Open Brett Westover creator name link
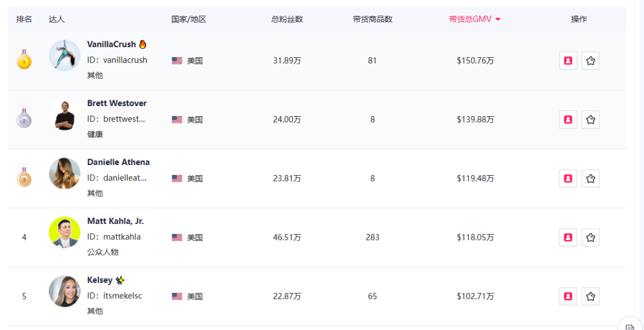 (117, 103)
